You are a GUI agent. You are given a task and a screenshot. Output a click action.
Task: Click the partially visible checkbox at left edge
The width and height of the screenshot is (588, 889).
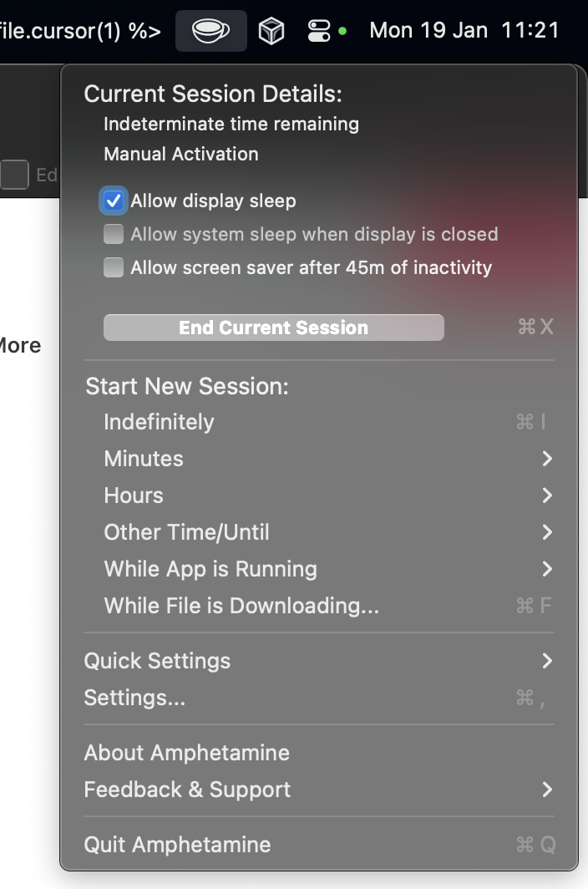click(13, 175)
